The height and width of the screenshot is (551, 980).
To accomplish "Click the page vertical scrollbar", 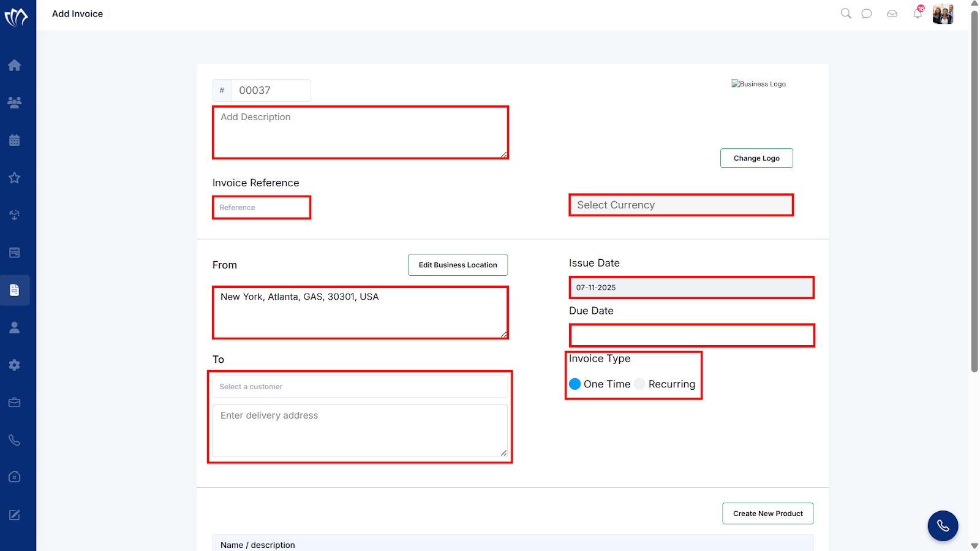I will pyautogui.click(x=974, y=191).
